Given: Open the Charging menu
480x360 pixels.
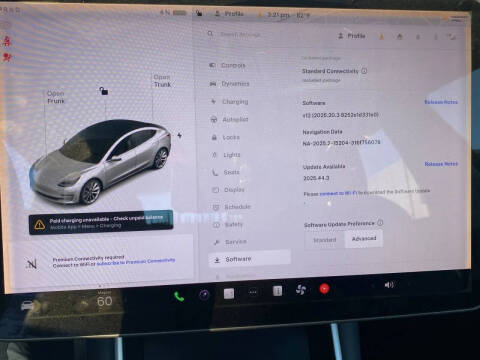Looking at the screenshot, I should pyautogui.click(x=230, y=101).
